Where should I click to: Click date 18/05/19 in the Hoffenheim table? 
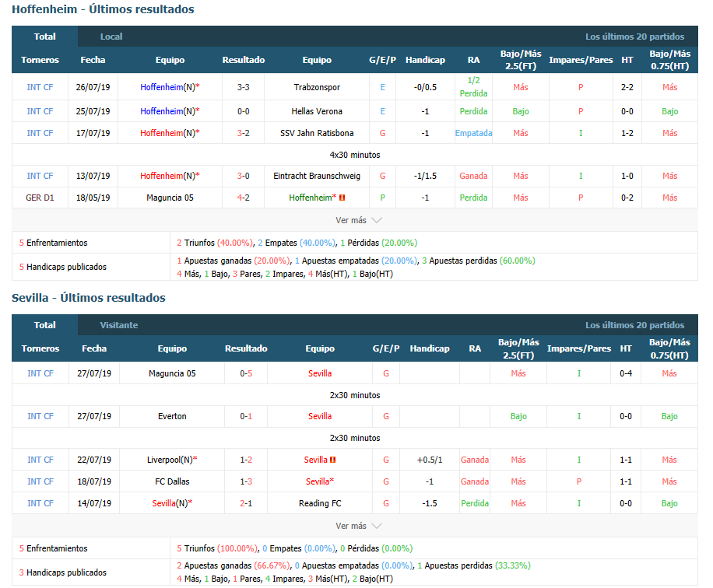click(x=93, y=198)
